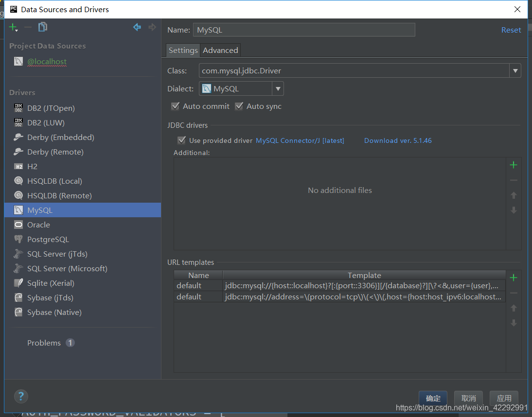Click the remove URL template minus icon
Image resolution: width=532 pixels, height=417 pixels.
click(x=514, y=293)
